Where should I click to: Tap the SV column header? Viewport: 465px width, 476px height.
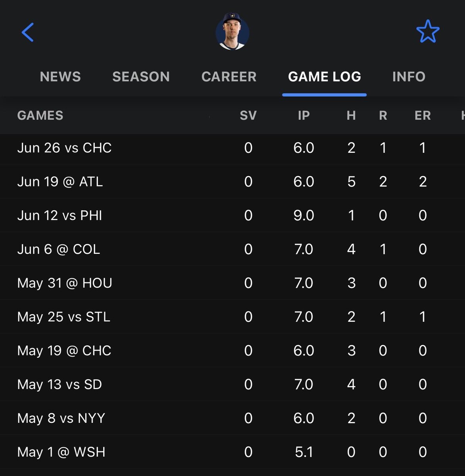248,115
